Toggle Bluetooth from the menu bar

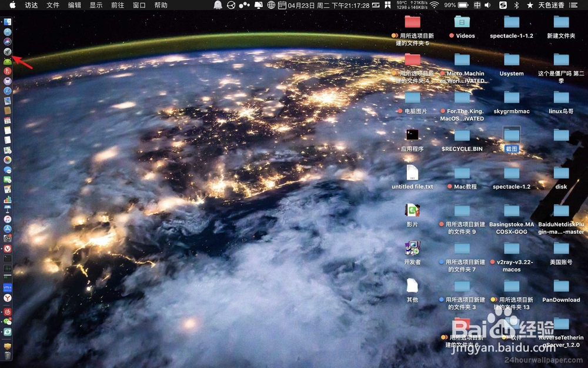click(517, 6)
